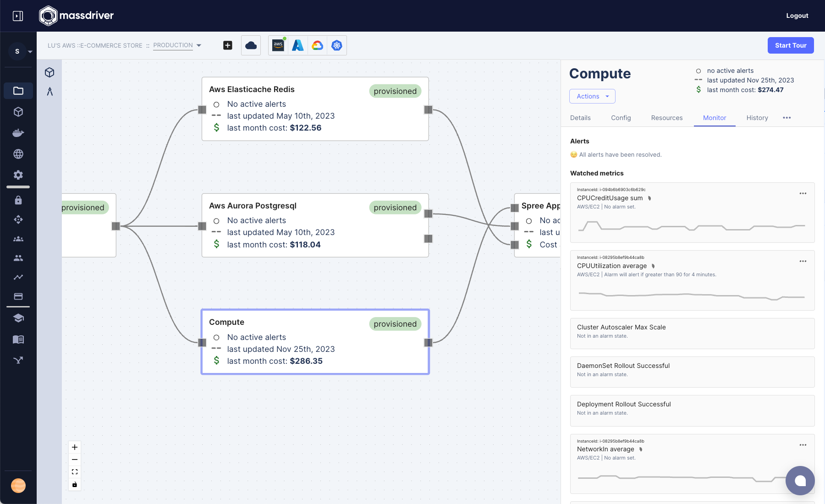Open the documentation book icon
This screenshot has height=504, width=825.
[18, 339]
